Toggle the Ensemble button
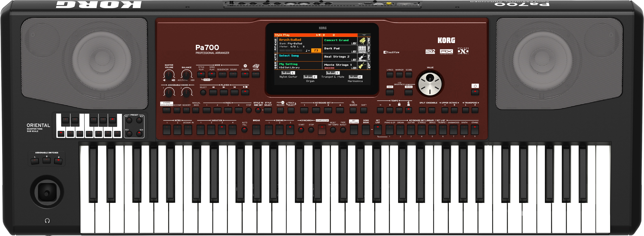 coord(432,110)
